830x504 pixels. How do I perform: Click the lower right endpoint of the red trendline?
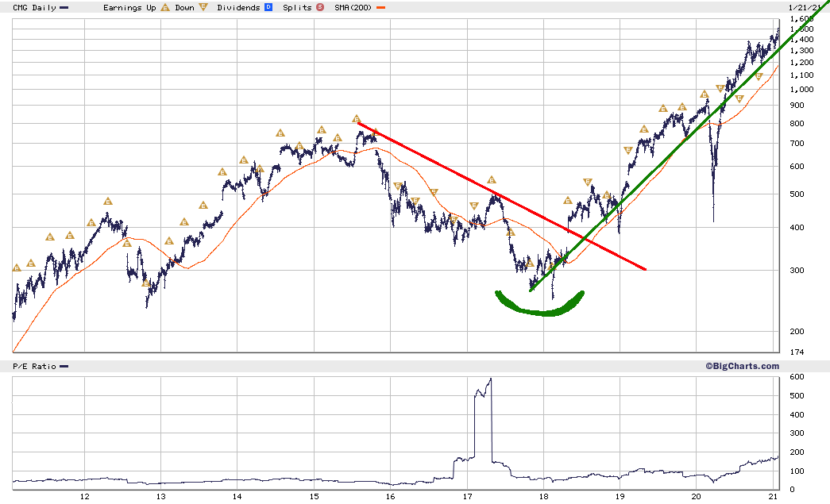tap(645, 269)
